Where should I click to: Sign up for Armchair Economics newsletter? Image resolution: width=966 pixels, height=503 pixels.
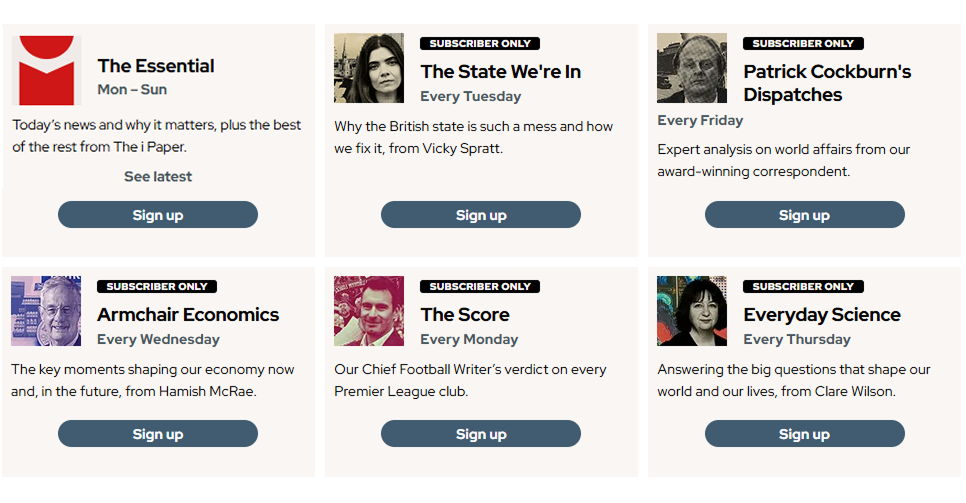158,433
